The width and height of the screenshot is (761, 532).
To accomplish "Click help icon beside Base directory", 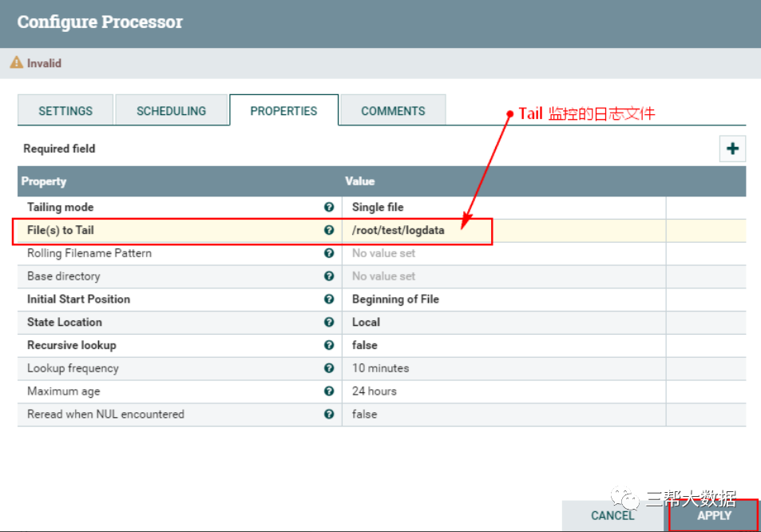I will click(329, 276).
